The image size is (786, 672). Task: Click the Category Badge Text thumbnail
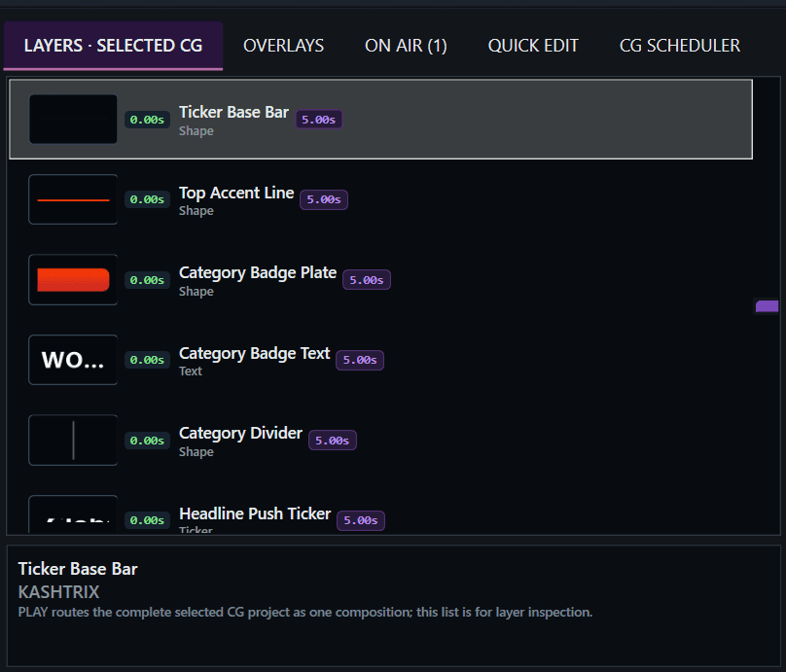point(73,360)
